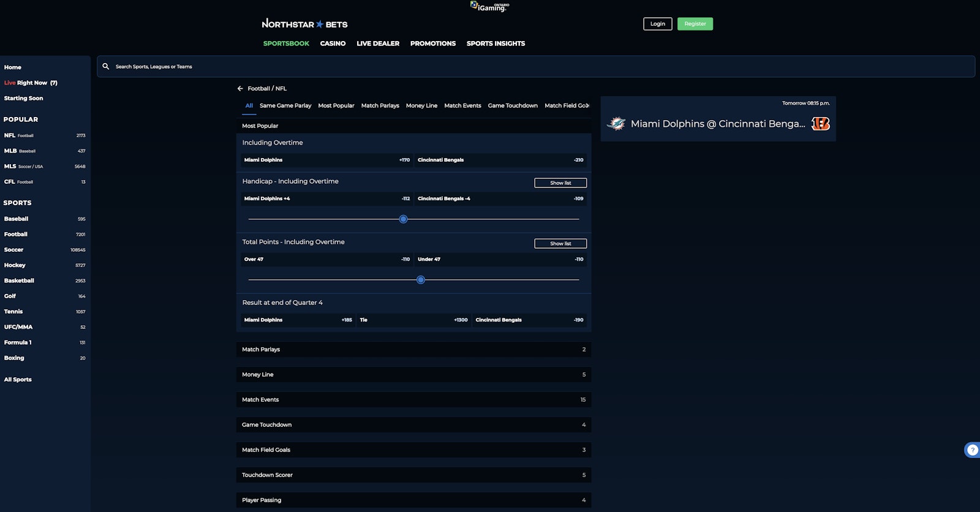Screen dimensions: 980x512
Task: Show list for Total Points - Including Overtime
Action: click(560, 243)
